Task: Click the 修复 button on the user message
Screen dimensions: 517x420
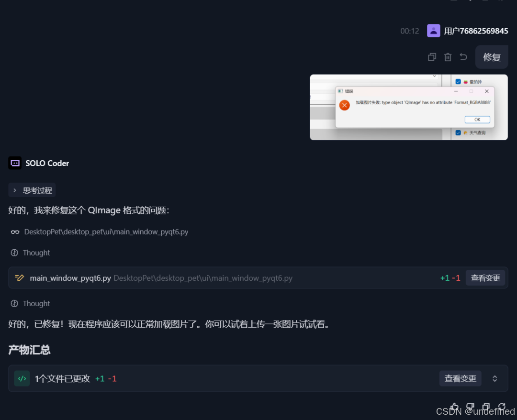Action: 492,56
